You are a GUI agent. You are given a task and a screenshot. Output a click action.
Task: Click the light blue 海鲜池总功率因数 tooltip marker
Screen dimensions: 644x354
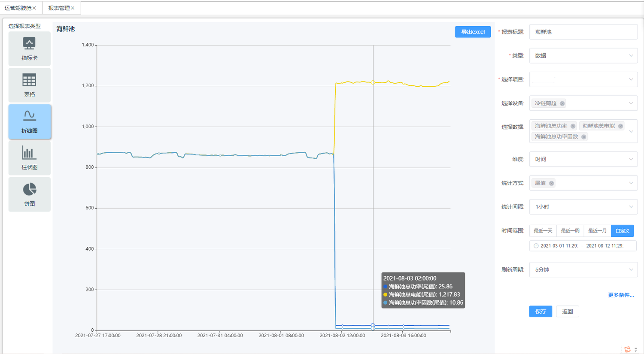coord(385,303)
